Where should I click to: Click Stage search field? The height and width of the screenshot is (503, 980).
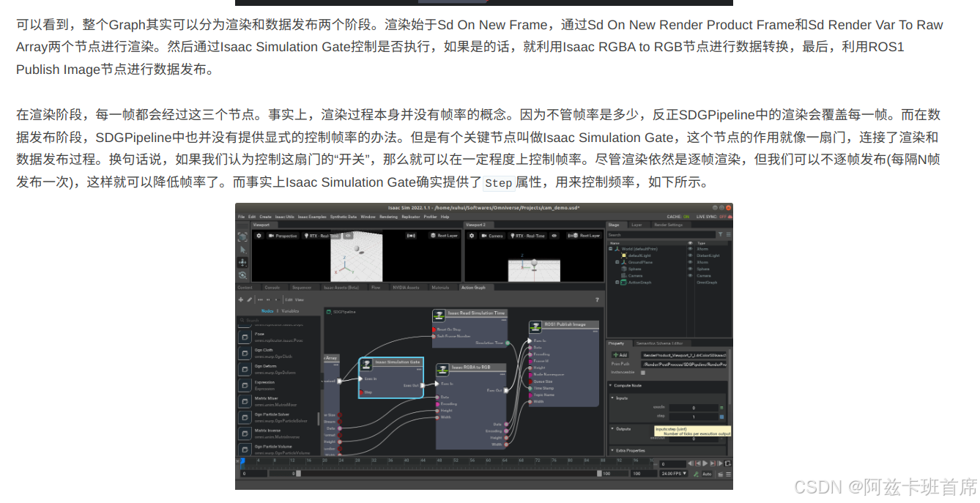point(661,234)
